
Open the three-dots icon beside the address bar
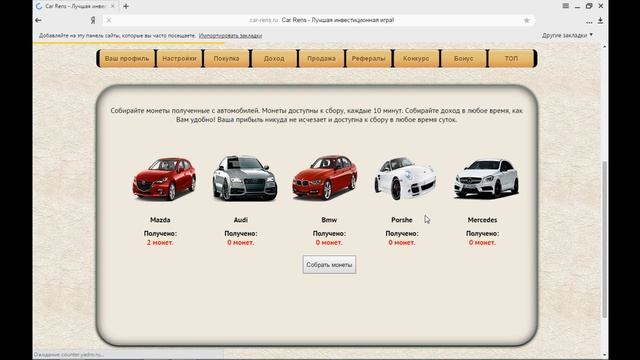click(x=589, y=22)
